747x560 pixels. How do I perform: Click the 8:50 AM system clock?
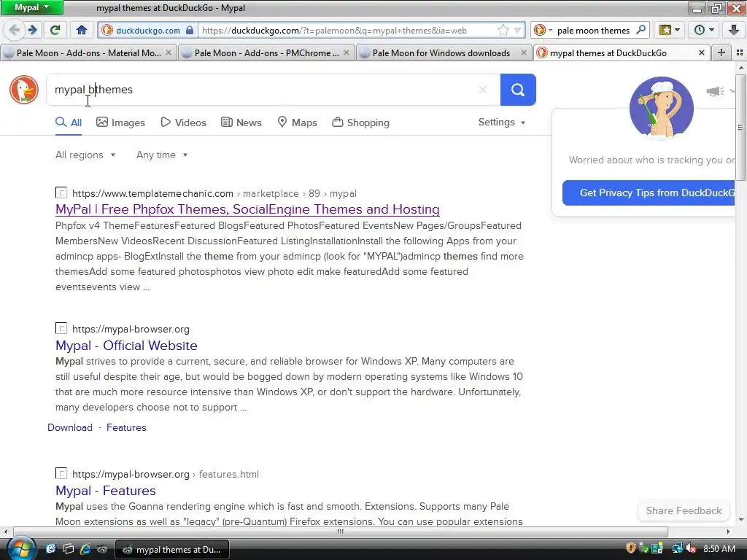point(719,549)
